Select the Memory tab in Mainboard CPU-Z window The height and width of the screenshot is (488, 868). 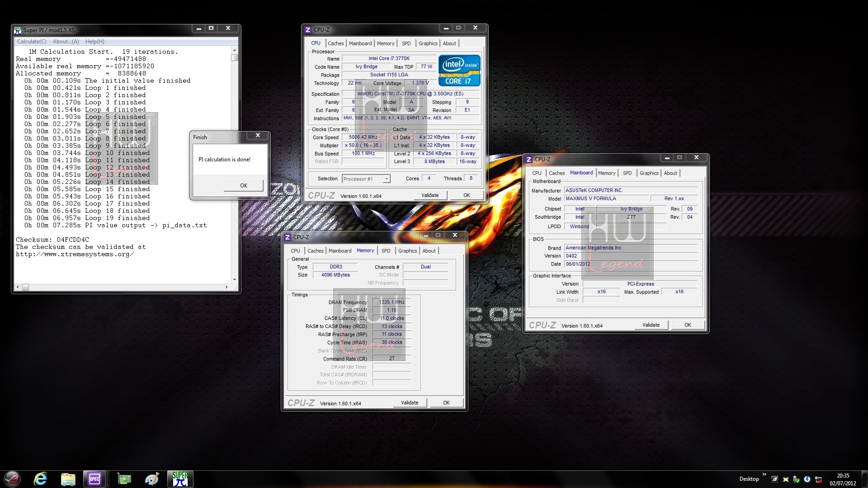(607, 173)
